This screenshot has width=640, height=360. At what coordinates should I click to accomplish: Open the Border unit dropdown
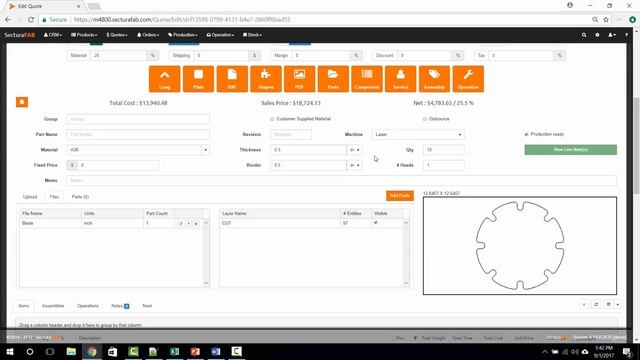(354, 165)
